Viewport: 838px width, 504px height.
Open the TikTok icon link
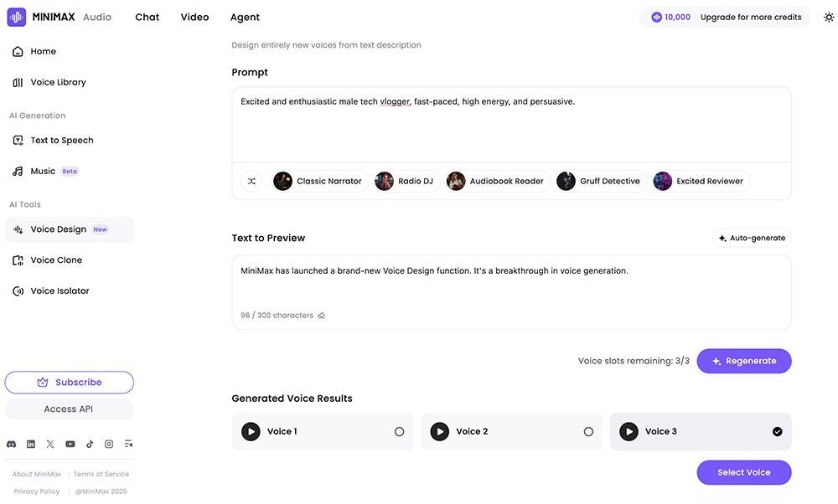pyautogui.click(x=90, y=444)
